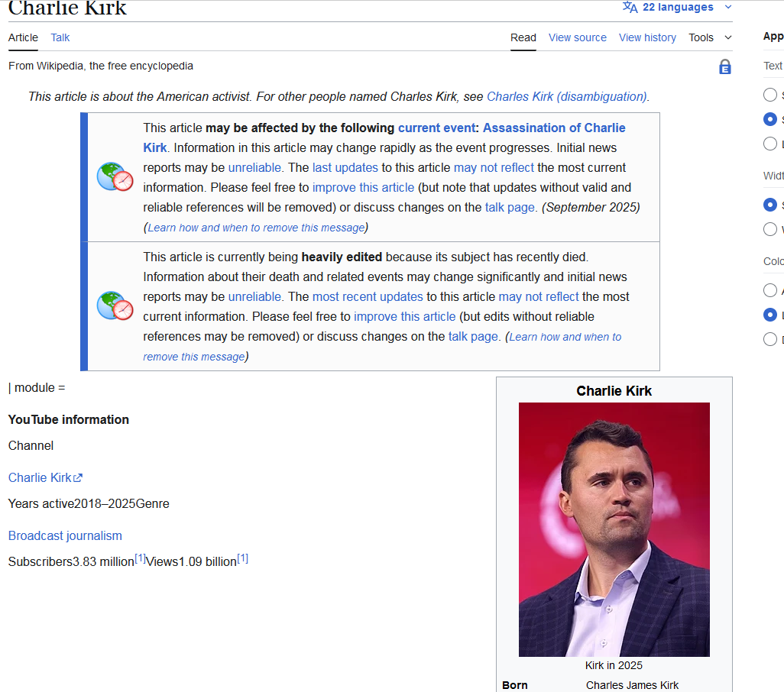The image size is (784, 692).
Task: Click the 22 languages label
Action: [678, 7]
